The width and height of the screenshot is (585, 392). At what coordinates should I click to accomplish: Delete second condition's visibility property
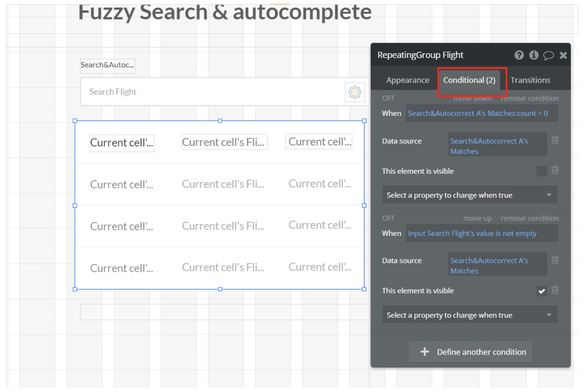[x=555, y=290]
